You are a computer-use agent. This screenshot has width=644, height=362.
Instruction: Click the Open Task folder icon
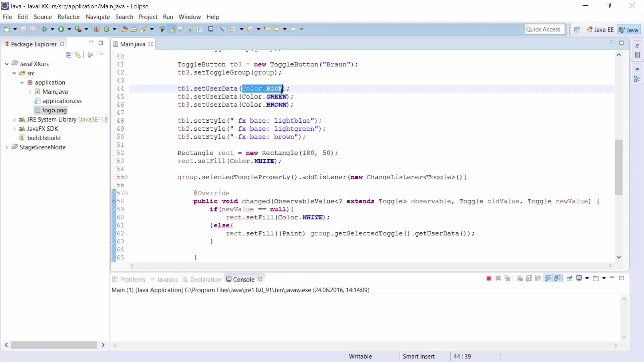click(134, 29)
